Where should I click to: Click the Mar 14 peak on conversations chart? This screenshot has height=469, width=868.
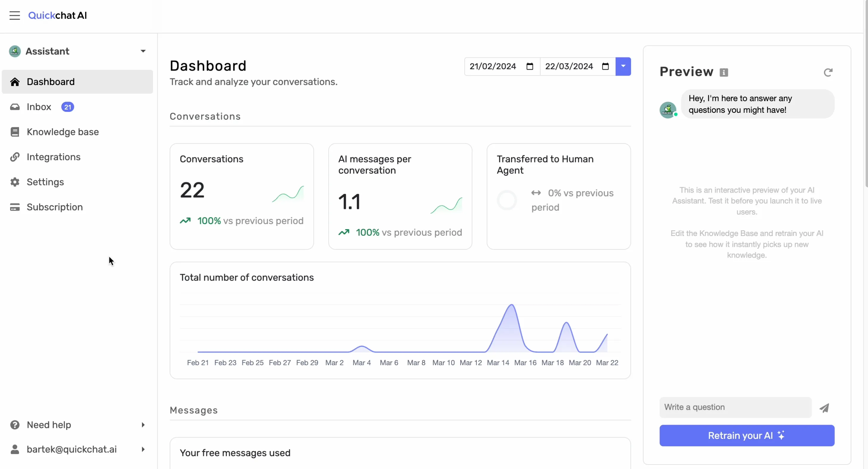point(512,305)
